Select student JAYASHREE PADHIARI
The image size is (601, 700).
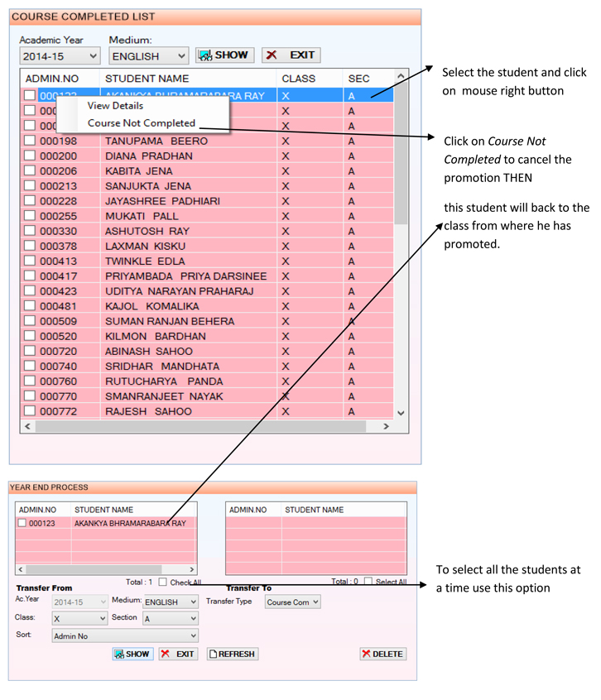162,201
